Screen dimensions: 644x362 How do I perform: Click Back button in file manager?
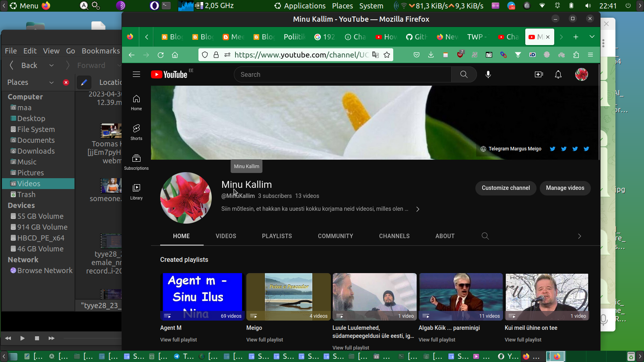(24, 65)
